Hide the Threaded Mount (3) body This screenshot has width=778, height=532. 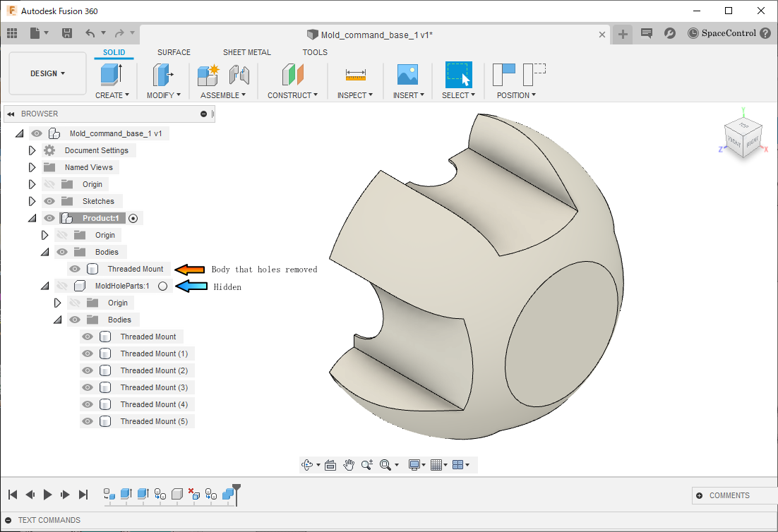pos(88,387)
